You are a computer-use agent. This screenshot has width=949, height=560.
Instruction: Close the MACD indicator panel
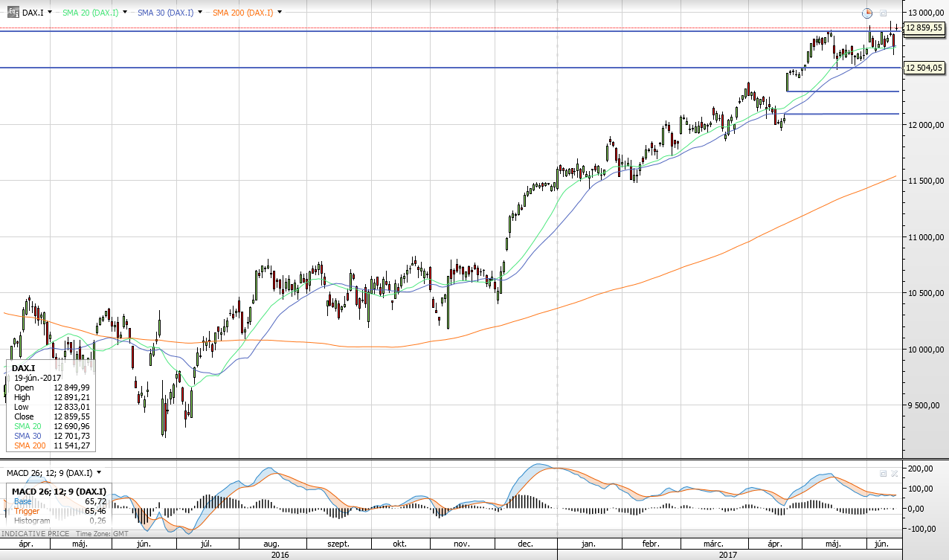pos(895,473)
